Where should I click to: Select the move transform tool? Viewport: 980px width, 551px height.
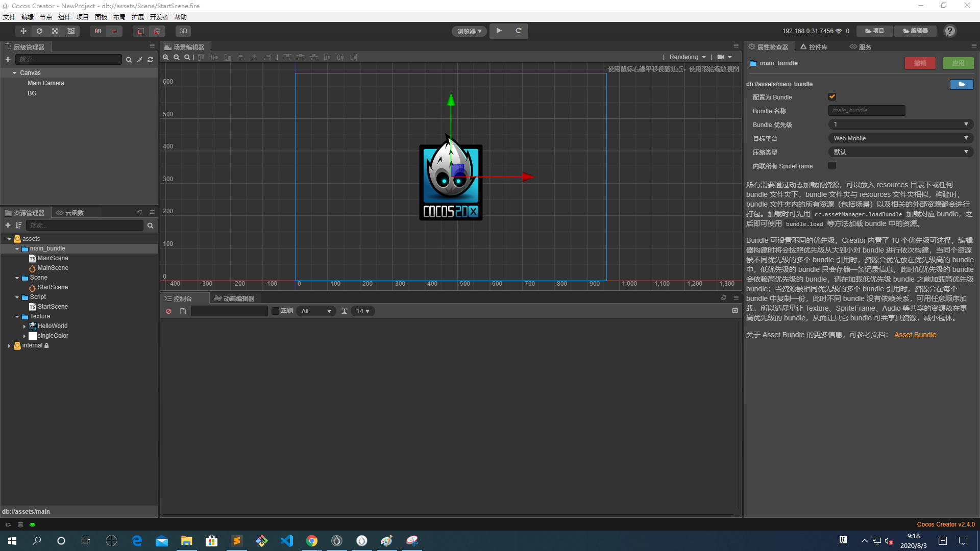[x=23, y=31]
